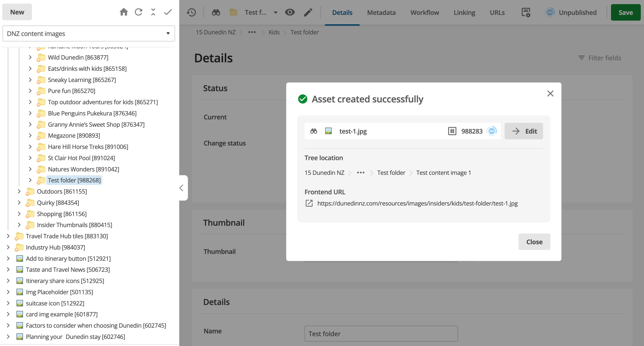Switch to the Metadata tab

pos(381,13)
